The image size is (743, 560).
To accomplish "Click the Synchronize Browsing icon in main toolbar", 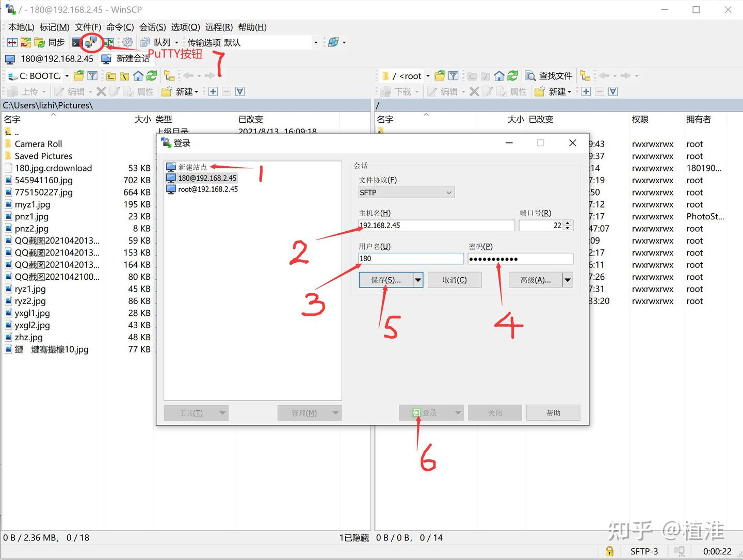I will (26, 42).
